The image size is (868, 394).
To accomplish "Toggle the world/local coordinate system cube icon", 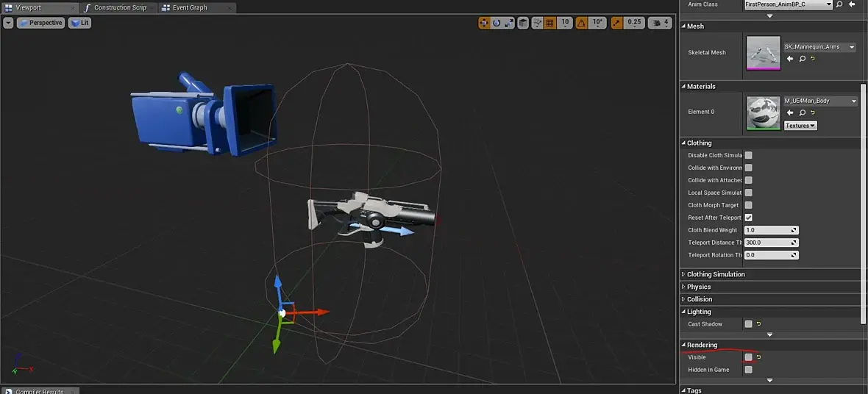I will click(x=522, y=23).
